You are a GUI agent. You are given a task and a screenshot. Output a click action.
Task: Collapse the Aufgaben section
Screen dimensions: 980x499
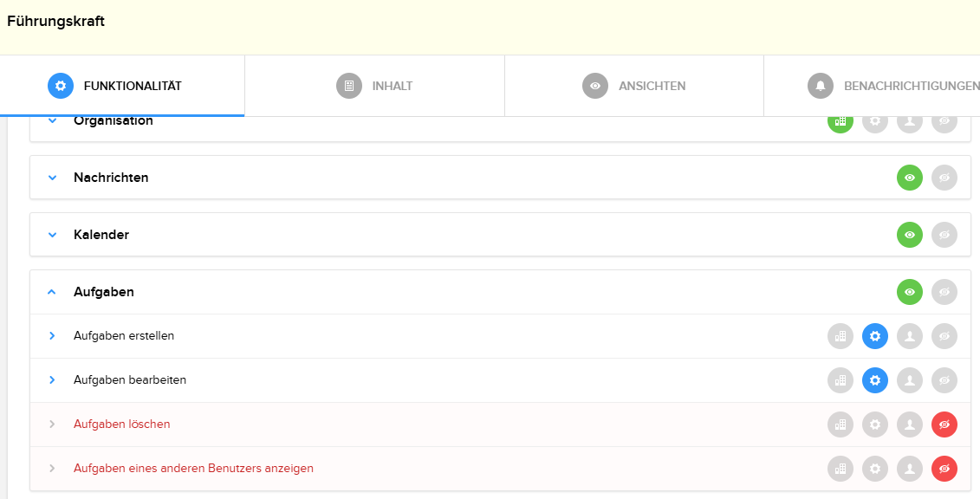pos(51,292)
